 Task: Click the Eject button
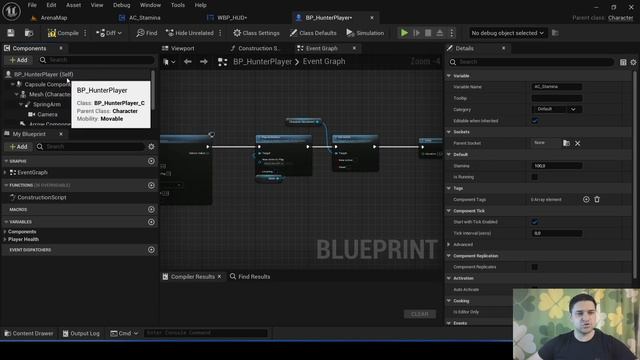[x=440, y=33]
